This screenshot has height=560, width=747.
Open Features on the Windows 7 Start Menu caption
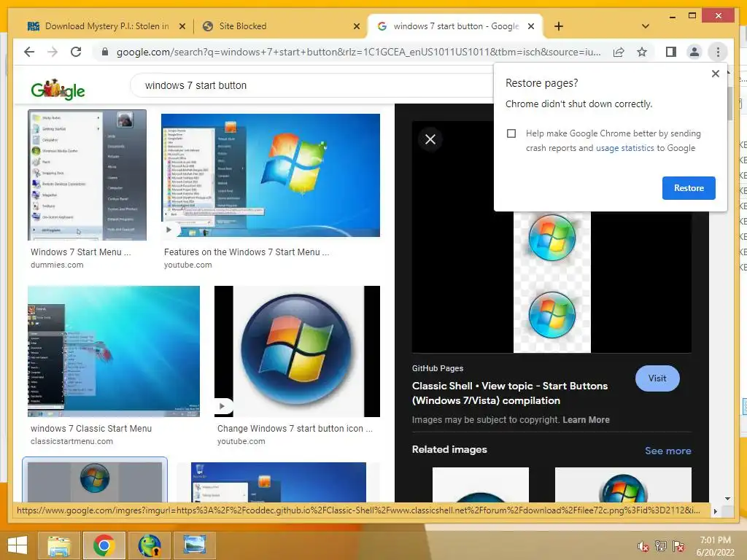[247, 252]
